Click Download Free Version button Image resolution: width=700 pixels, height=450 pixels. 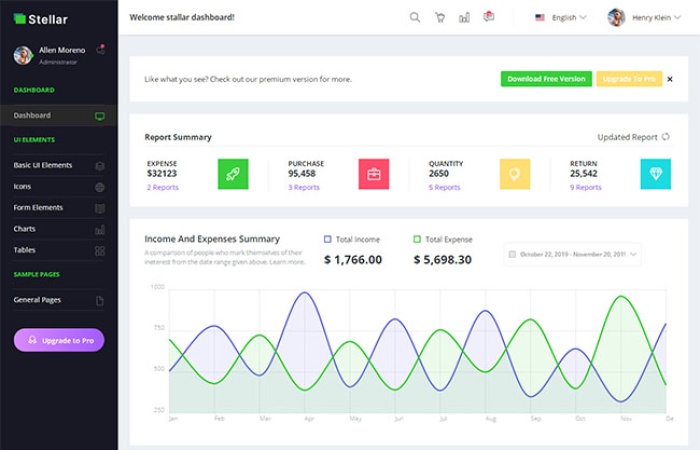coord(546,79)
